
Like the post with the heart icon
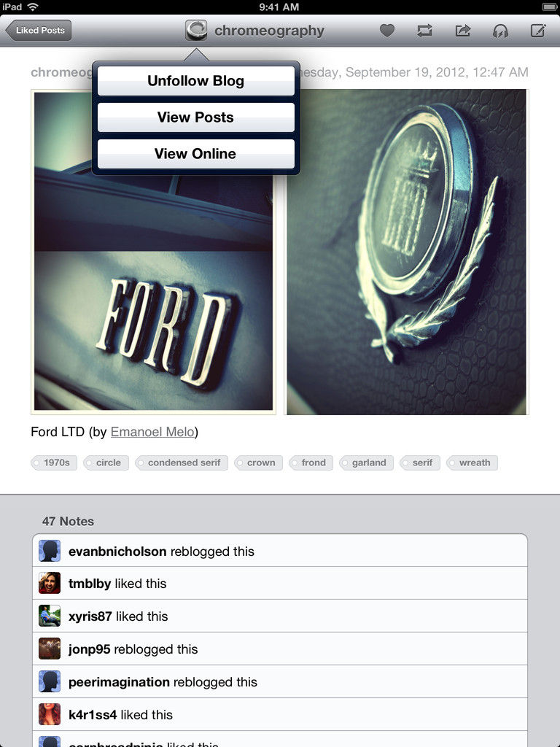tap(387, 31)
